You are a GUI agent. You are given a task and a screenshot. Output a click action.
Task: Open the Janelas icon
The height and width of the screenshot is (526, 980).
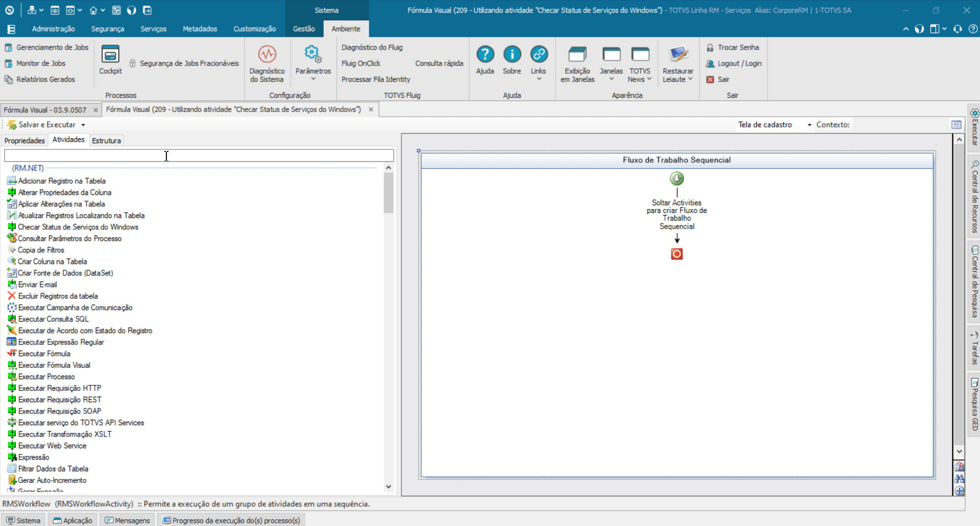[611, 54]
